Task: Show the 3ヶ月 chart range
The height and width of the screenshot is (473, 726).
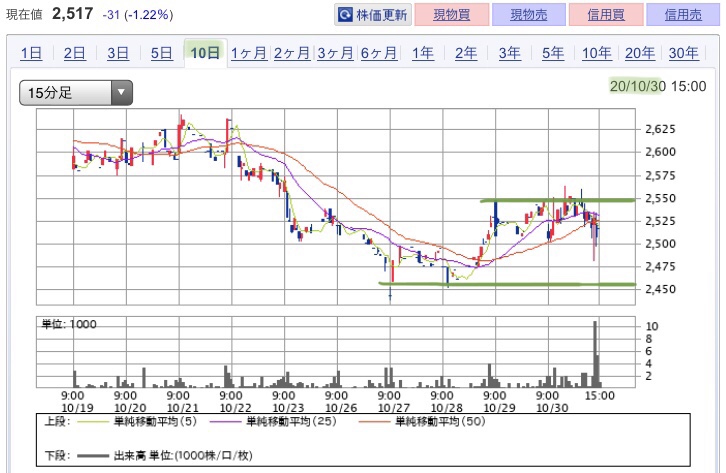Action: (335, 53)
